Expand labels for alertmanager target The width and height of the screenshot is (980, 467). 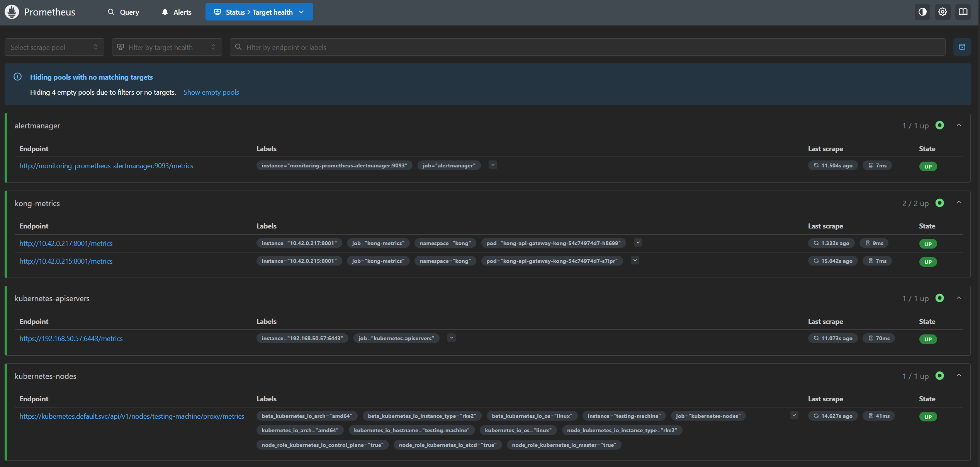pyautogui.click(x=493, y=165)
